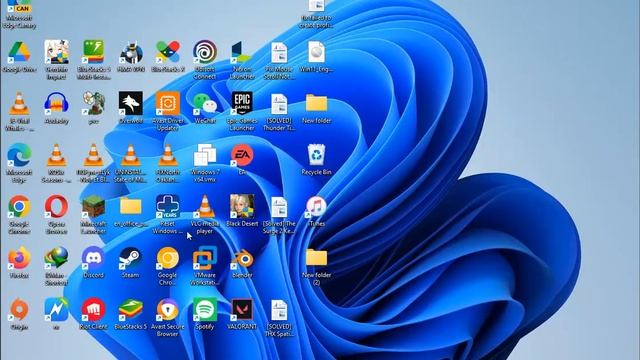This screenshot has height=360, width=640.
Task: Select the Nexon Launcher shortcut
Action: pos(242,52)
